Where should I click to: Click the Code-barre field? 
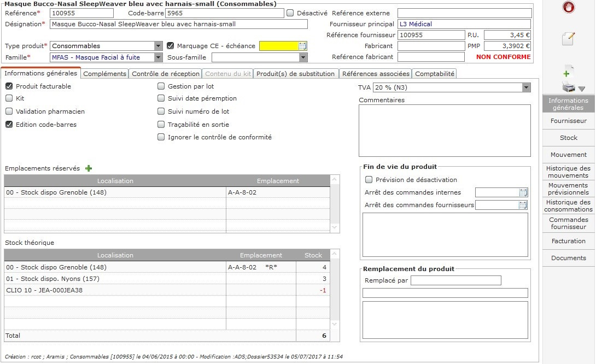[225, 13]
